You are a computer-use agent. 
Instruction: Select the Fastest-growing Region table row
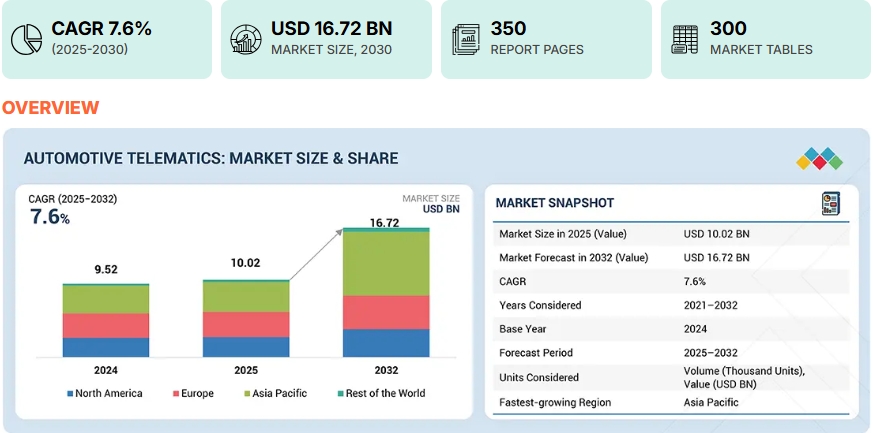tap(672, 403)
